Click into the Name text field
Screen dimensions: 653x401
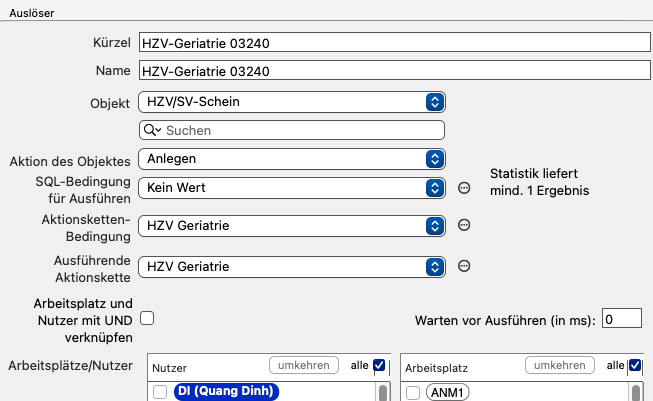(395, 70)
